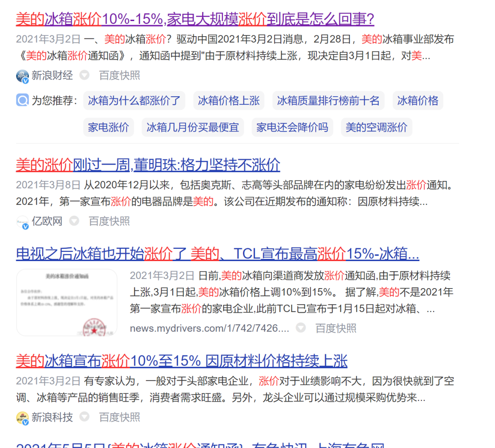Click the 亿欧网 source name

click(47, 221)
